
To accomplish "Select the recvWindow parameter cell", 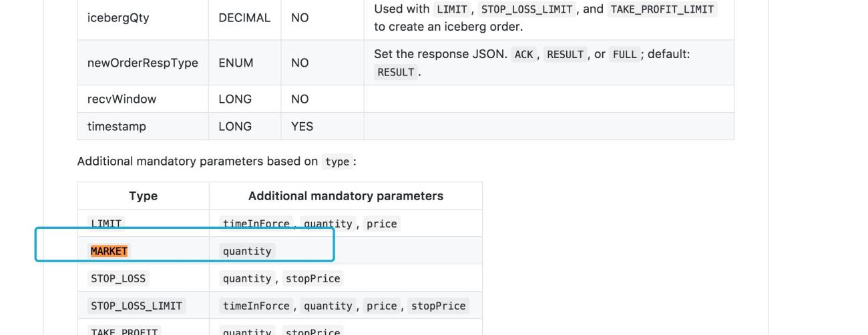I will [143, 99].
